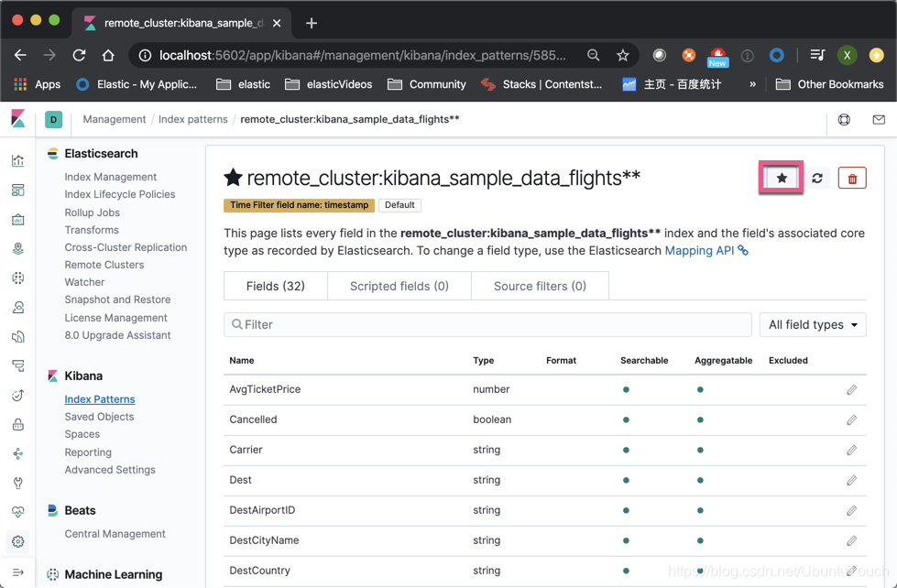Open Uptime icon in side nav
Viewport: 897px width, 588px height.
pyautogui.click(x=17, y=395)
